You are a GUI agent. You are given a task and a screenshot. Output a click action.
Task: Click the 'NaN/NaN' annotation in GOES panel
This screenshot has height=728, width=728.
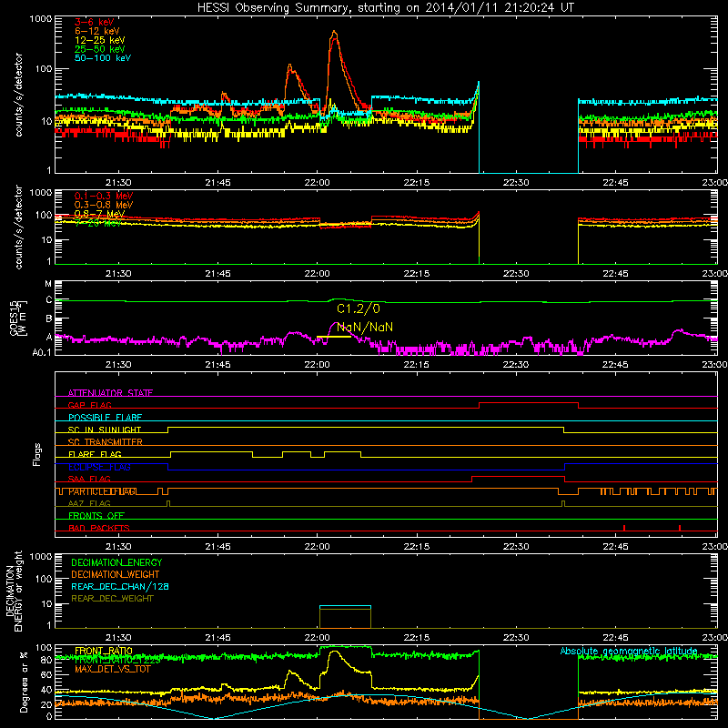point(365,327)
